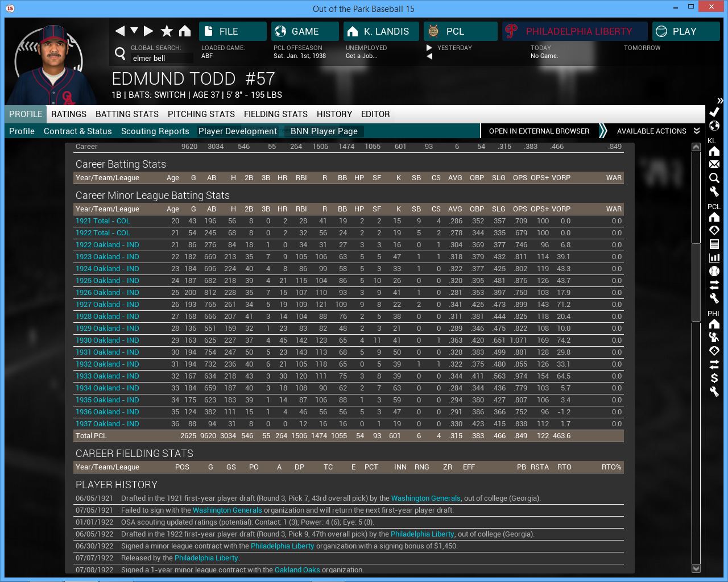The image size is (728, 582).
Task: Click the global search input field
Action: pos(162,58)
